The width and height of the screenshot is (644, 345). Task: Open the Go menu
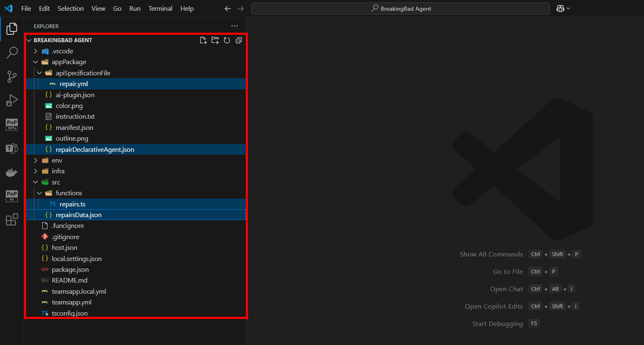click(x=117, y=8)
